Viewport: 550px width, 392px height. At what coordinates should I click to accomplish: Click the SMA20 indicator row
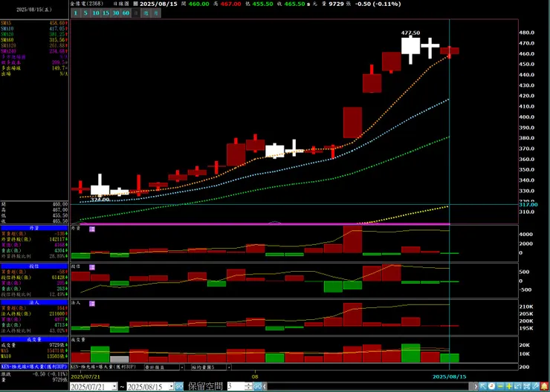[x=34, y=34]
